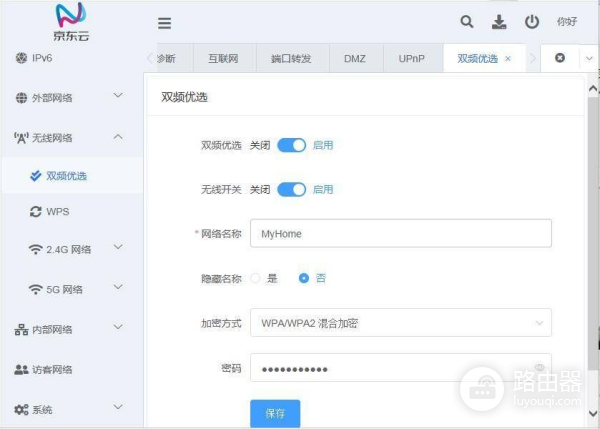This screenshot has width=600, height=429.
Task: Expand the 2.4G 网络 submenu chevron
Action: pos(119,247)
